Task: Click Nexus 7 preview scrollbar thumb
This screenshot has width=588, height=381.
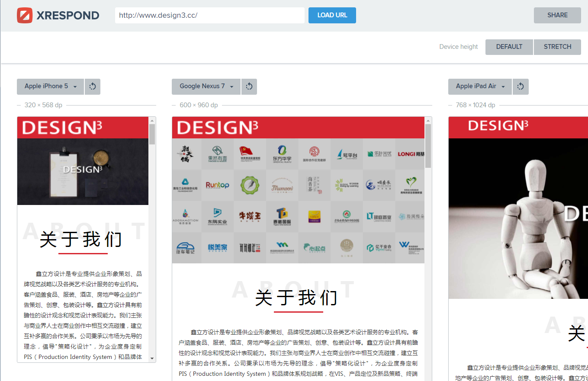Action: pos(428,146)
